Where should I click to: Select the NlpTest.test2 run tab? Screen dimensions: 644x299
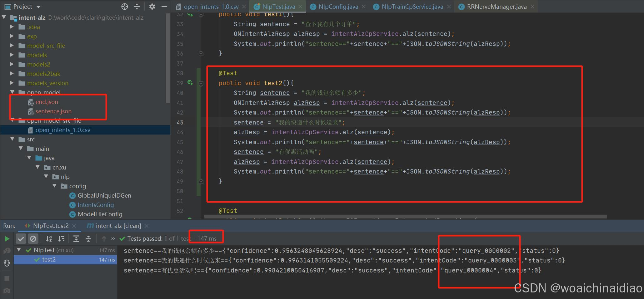pyautogui.click(x=51, y=226)
